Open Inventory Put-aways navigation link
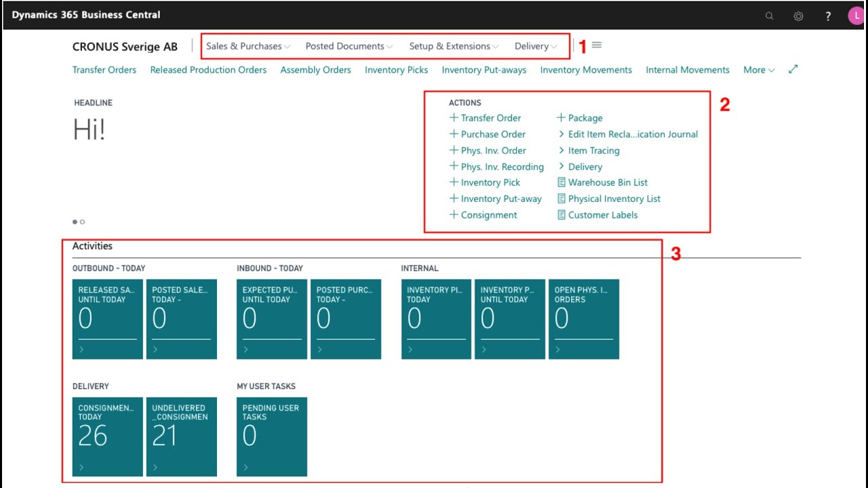Screen dimensions: 868x488 click(x=484, y=70)
